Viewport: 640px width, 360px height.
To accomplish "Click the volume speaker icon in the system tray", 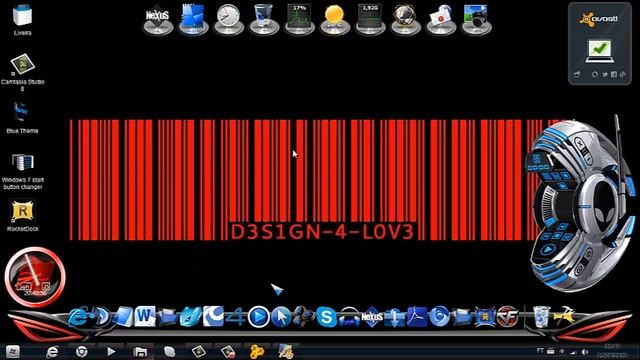I will pos(585,351).
